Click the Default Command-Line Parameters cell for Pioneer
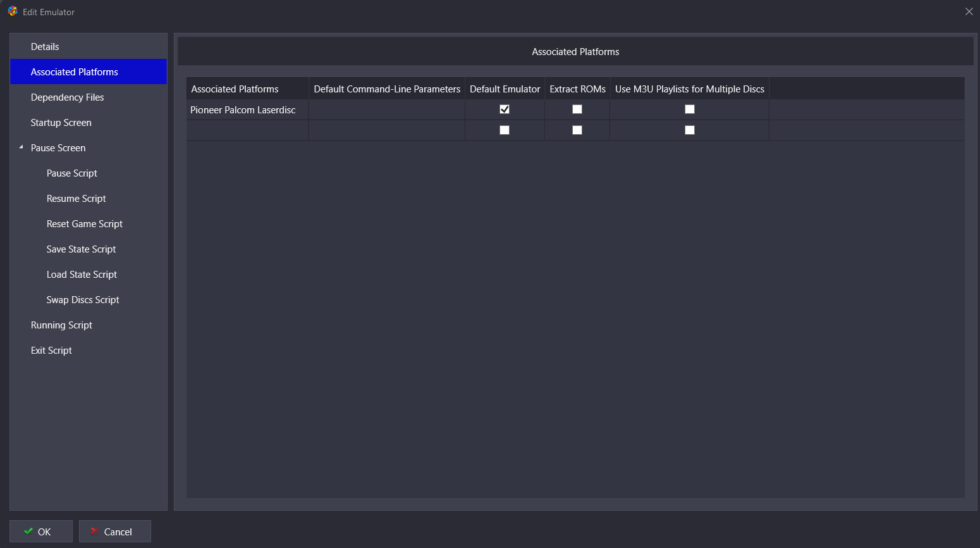The width and height of the screenshot is (980, 548). click(386, 110)
